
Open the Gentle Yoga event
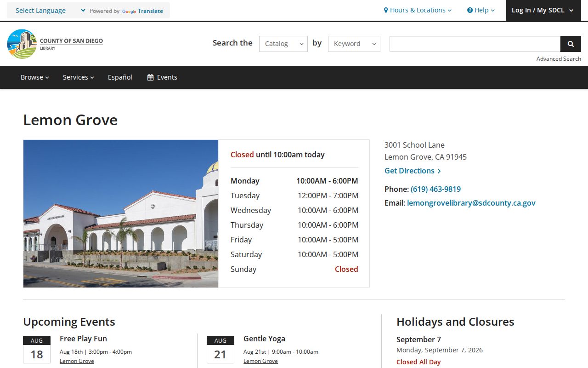[x=264, y=339]
